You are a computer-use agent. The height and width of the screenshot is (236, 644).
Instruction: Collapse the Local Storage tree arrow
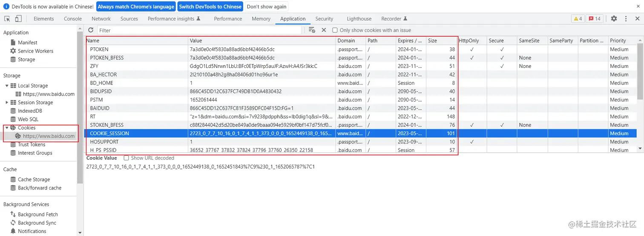[x=7, y=86]
